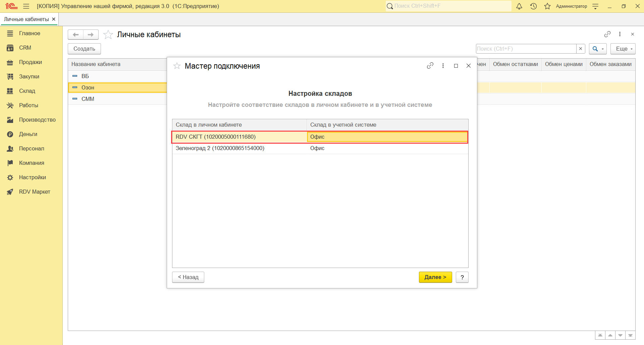644x345 pixels.
Task: Clear the list search field
Action: [581, 49]
